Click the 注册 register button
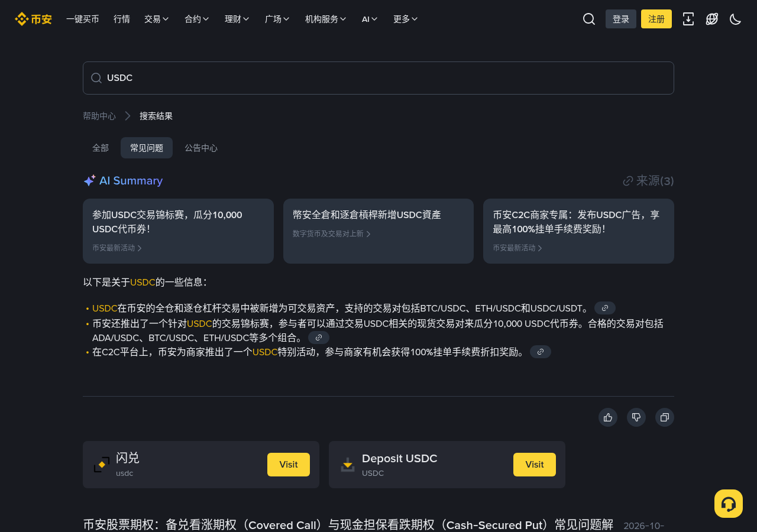This screenshot has height=532, width=757. pyautogui.click(x=656, y=19)
